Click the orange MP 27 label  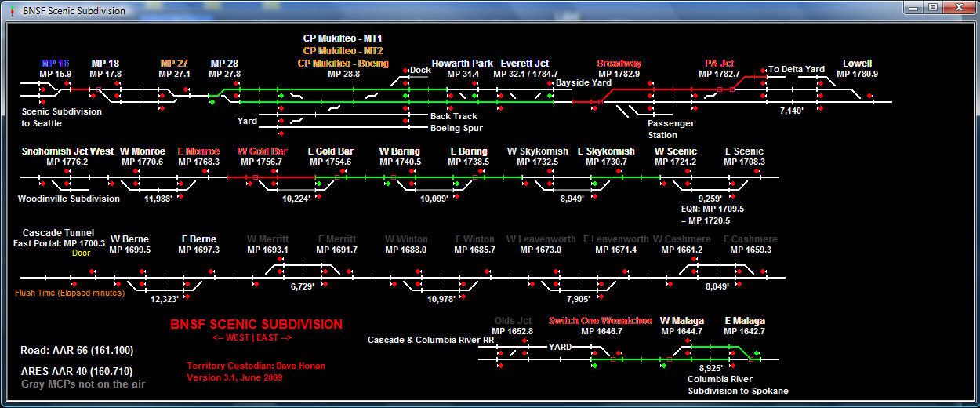point(174,64)
